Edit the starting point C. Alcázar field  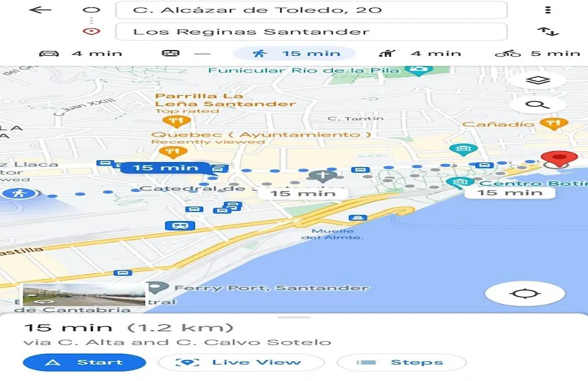pos(311,10)
